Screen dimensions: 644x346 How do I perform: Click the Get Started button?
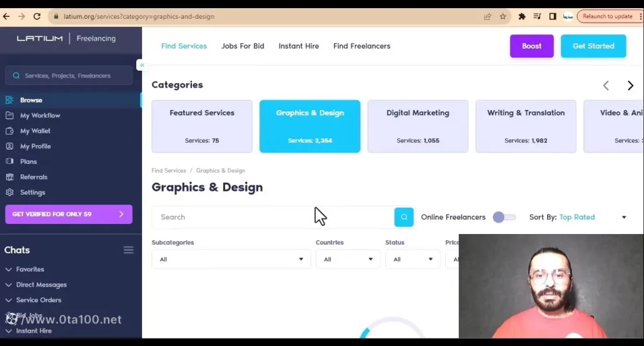pyautogui.click(x=593, y=46)
